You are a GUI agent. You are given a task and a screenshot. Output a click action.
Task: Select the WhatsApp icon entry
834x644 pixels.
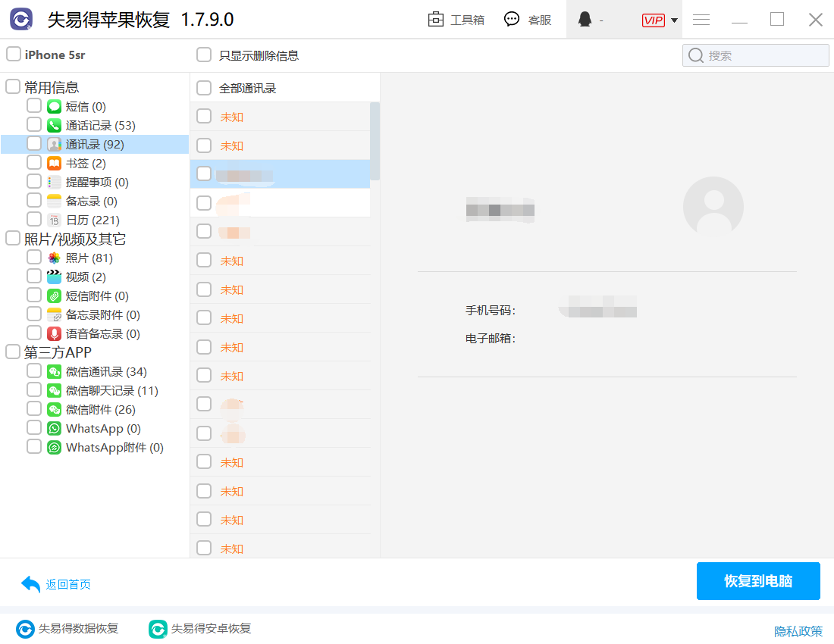(54, 429)
